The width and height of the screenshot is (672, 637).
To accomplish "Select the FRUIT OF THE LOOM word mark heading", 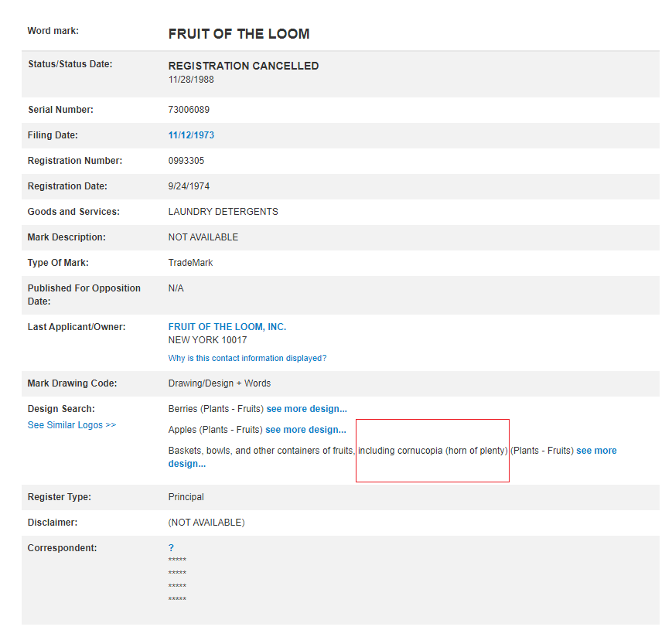I will tap(239, 34).
